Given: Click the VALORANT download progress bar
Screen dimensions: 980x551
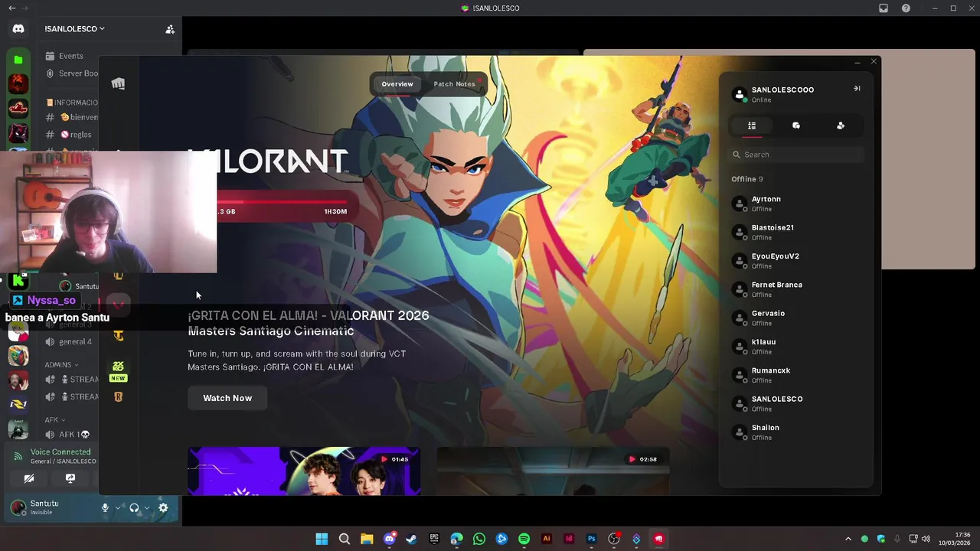Looking at the screenshot, I should [x=282, y=202].
